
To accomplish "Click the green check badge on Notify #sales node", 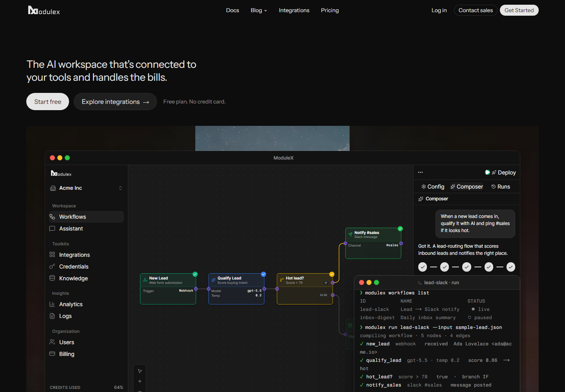I will (400, 229).
